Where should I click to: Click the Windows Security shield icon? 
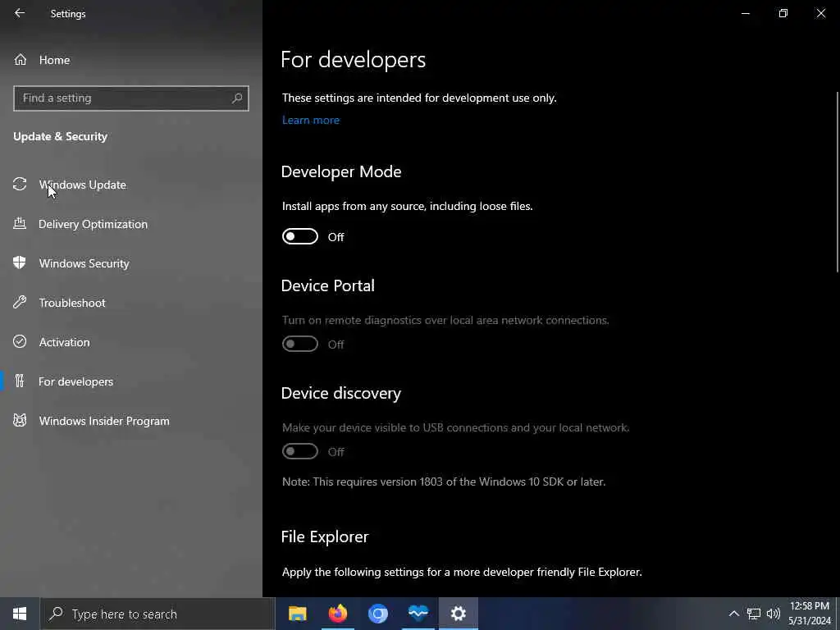(x=20, y=262)
